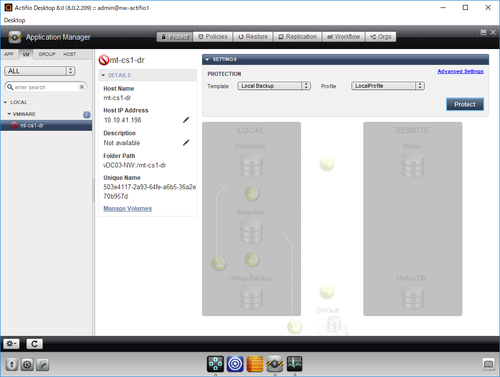Collapse the LOCAL tree section
The width and height of the screenshot is (500, 377).
[x=5, y=102]
